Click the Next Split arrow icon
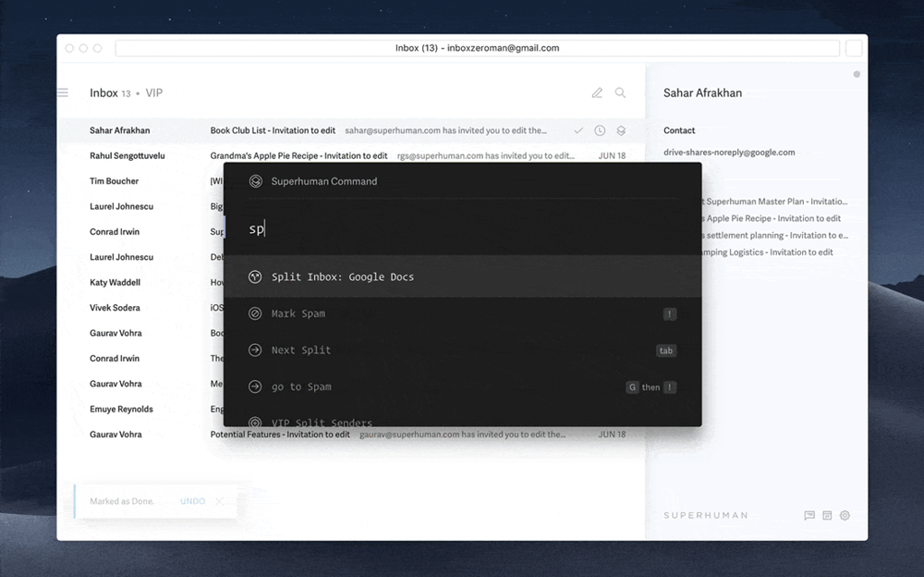 (x=255, y=350)
